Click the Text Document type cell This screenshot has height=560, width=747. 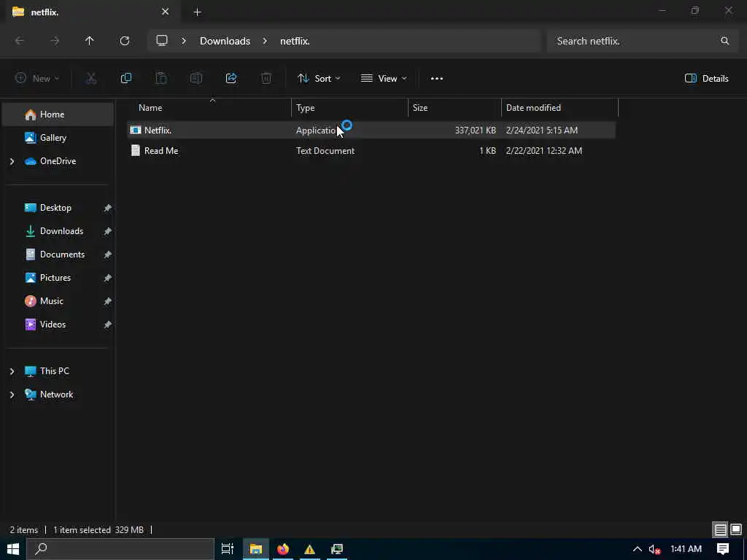(325, 151)
